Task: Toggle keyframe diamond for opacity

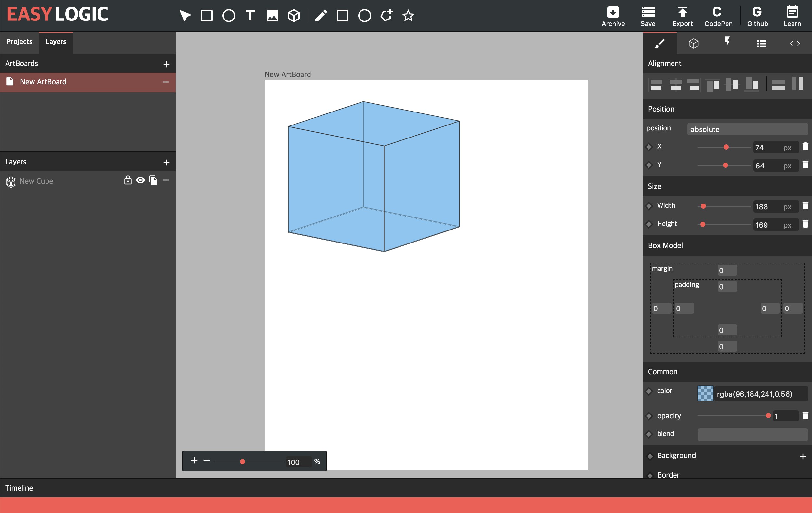Action: [649, 416]
